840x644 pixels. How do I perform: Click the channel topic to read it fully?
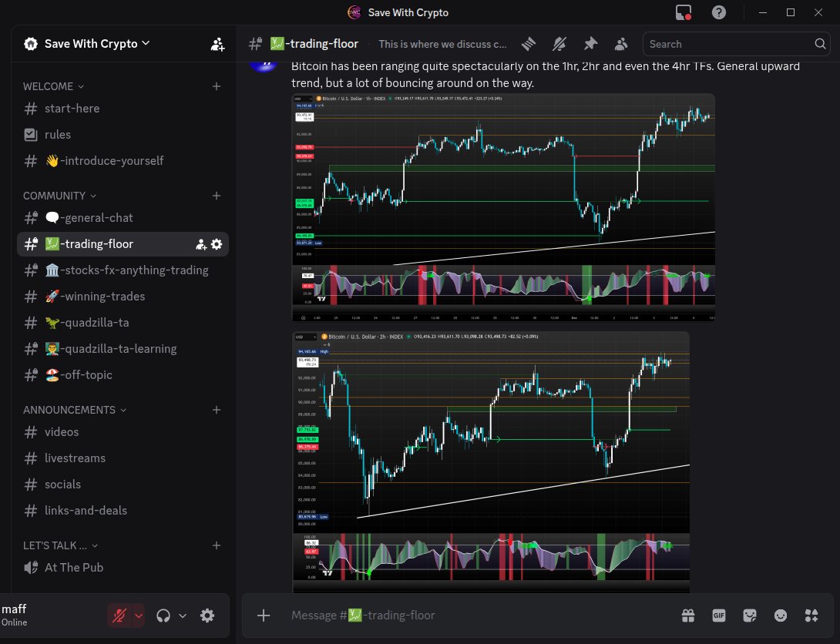coord(442,44)
